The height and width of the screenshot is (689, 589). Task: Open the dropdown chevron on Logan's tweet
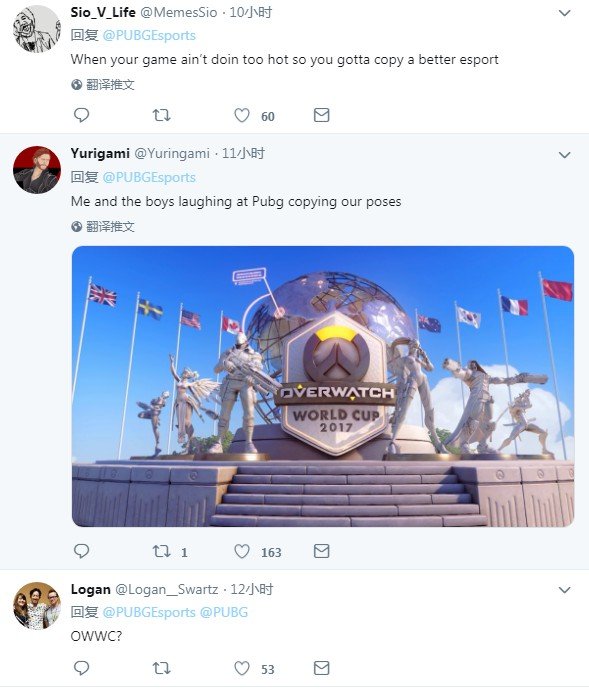[x=564, y=590]
